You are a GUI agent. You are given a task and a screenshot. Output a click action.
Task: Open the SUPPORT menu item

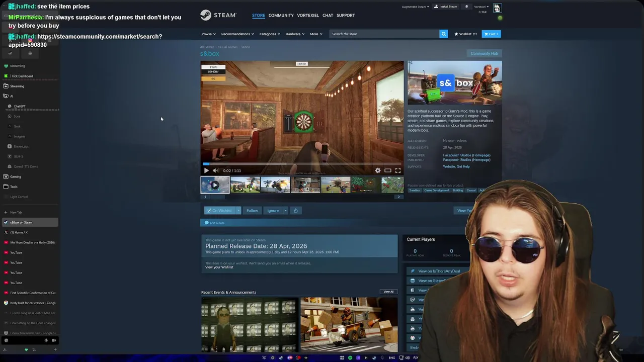[346, 15]
